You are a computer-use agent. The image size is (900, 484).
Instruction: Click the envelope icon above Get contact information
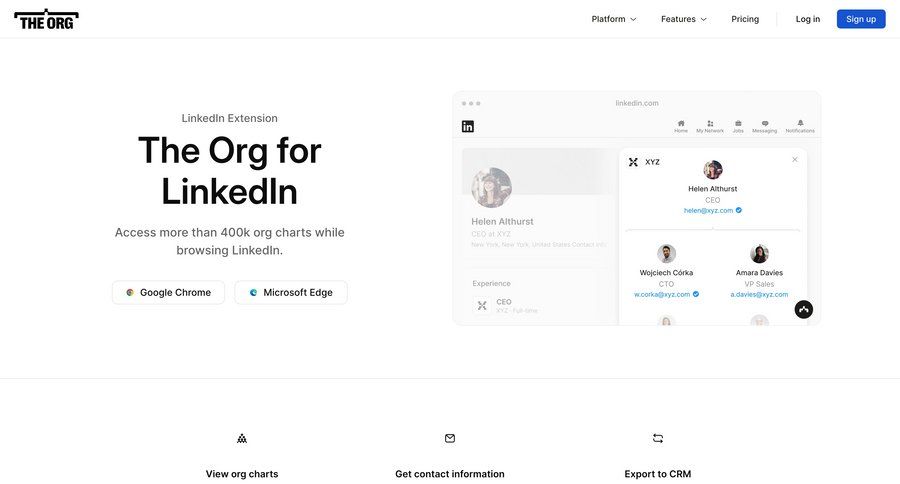pyautogui.click(x=450, y=438)
